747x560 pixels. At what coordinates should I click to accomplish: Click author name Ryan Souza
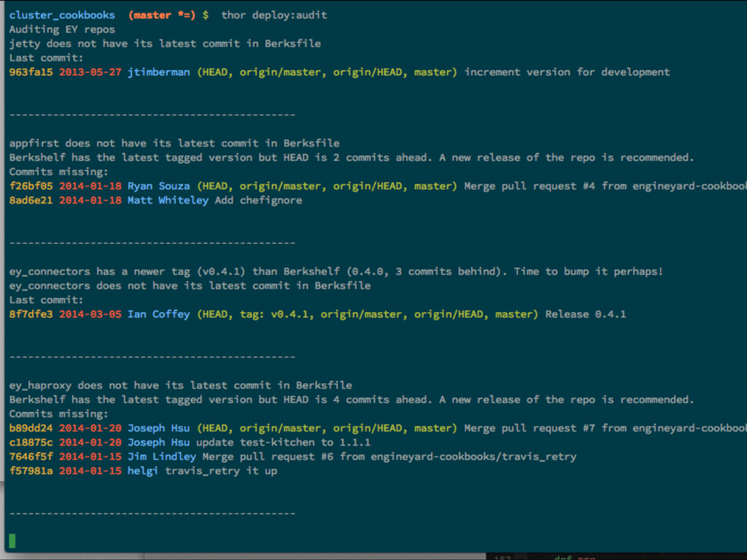tap(158, 186)
